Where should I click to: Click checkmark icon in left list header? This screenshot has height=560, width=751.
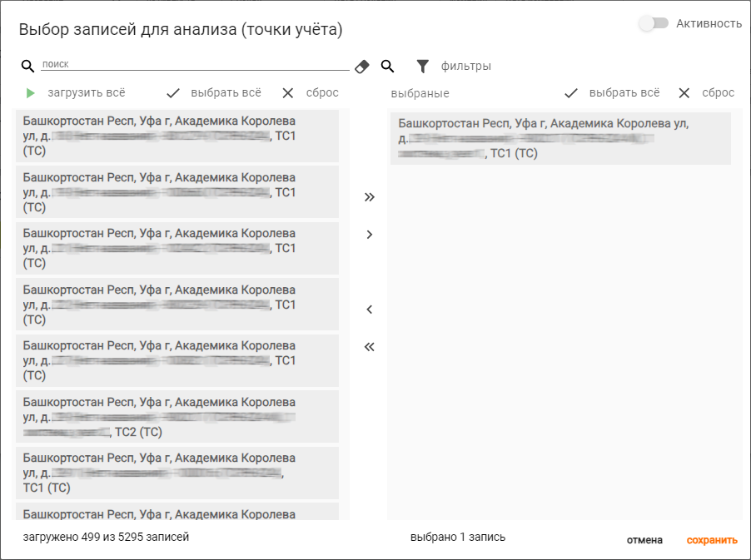(x=173, y=93)
